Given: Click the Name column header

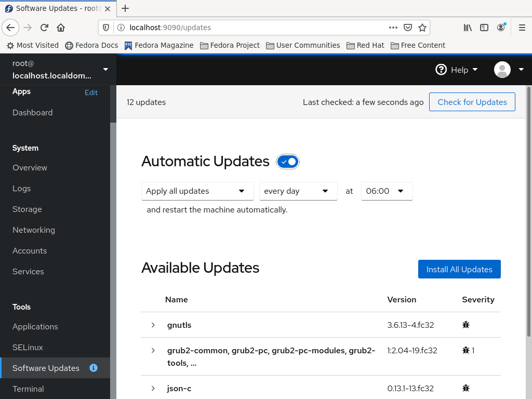Looking at the screenshot, I should [177, 300].
